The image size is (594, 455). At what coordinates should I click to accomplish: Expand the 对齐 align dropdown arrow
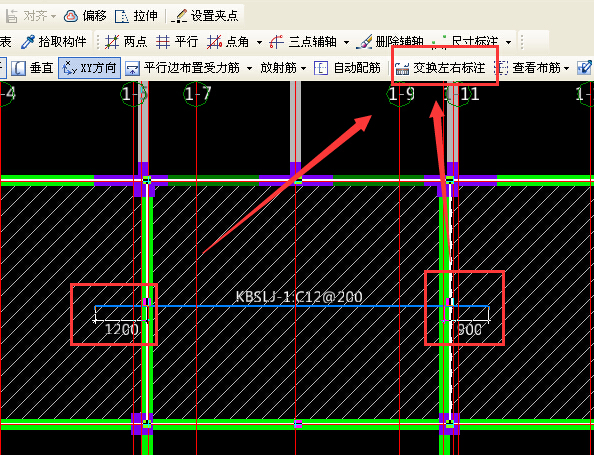coord(53,16)
